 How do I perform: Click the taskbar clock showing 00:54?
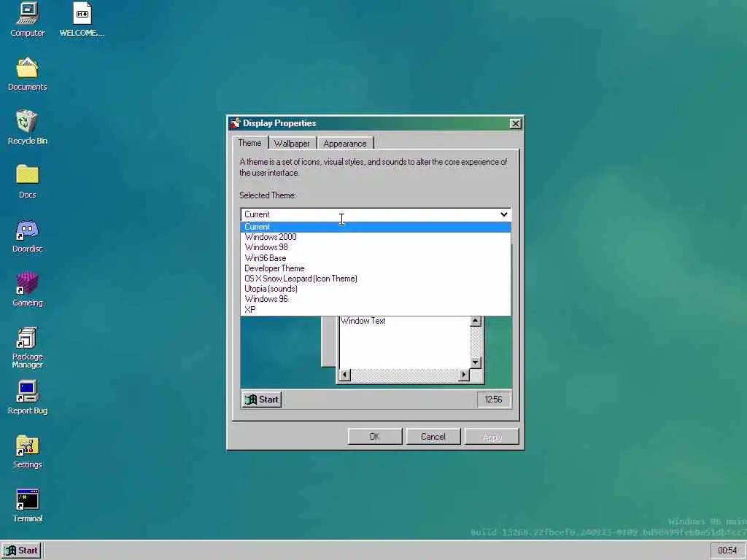[727, 551]
